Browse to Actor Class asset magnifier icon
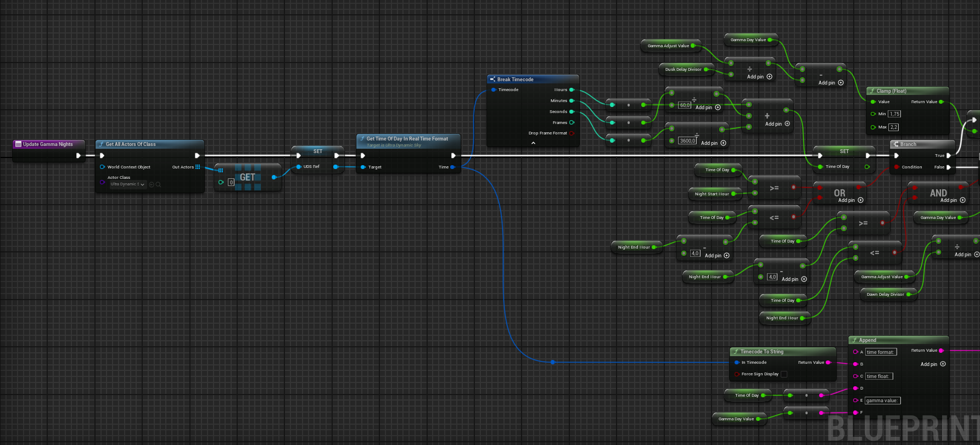This screenshot has width=980, height=445. tap(158, 184)
